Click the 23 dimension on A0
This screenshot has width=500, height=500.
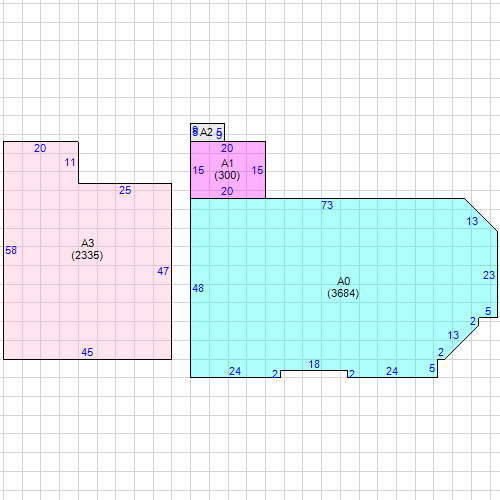(x=489, y=275)
